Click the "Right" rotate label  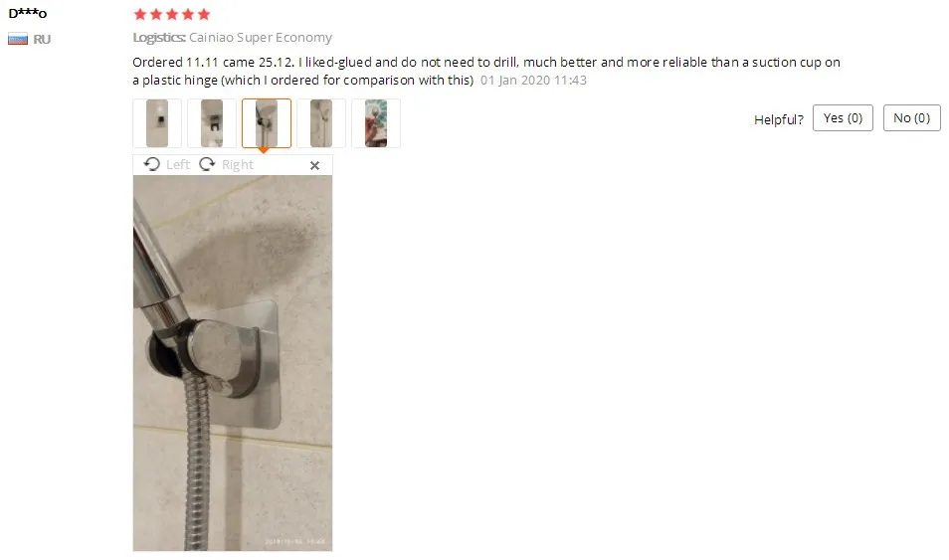click(x=237, y=165)
